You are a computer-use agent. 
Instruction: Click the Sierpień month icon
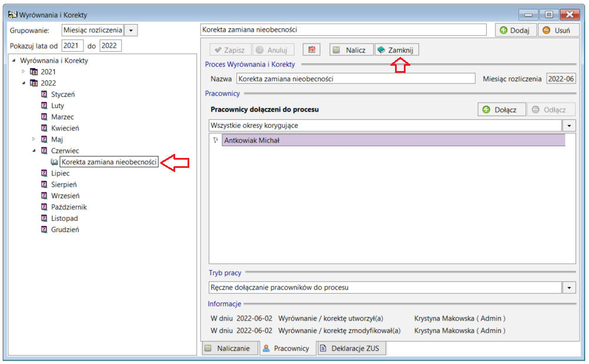coord(44,184)
